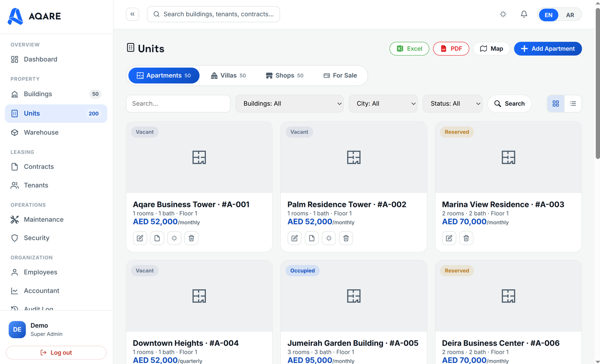This screenshot has height=364, width=600.
Task: Switch to the Villas tab
Action: point(228,75)
